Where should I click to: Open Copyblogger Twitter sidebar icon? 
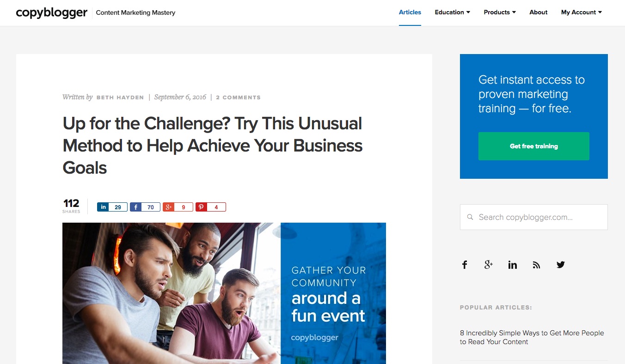561,265
